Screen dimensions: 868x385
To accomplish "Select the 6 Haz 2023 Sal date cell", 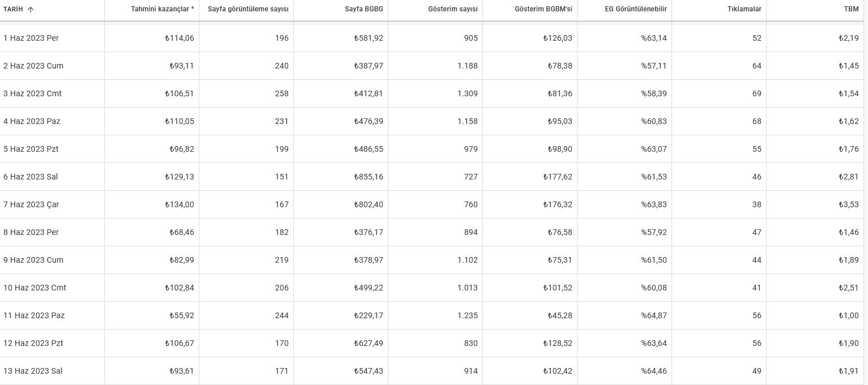I will [x=31, y=177].
